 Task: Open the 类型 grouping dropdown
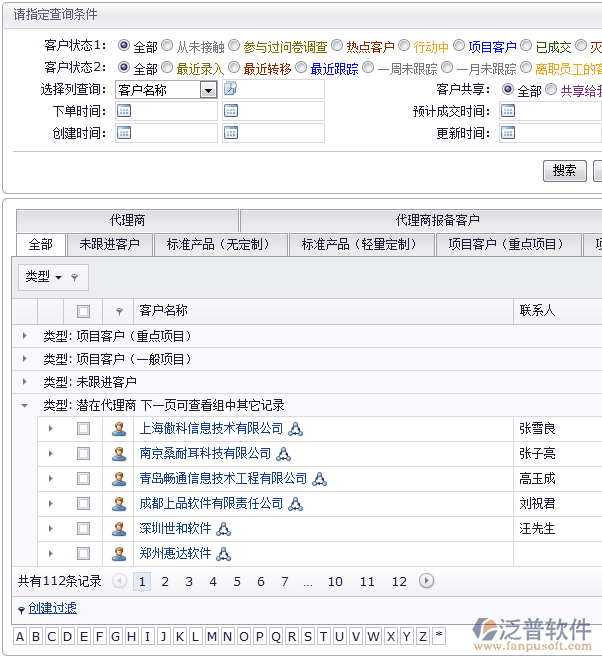pos(44,277)
